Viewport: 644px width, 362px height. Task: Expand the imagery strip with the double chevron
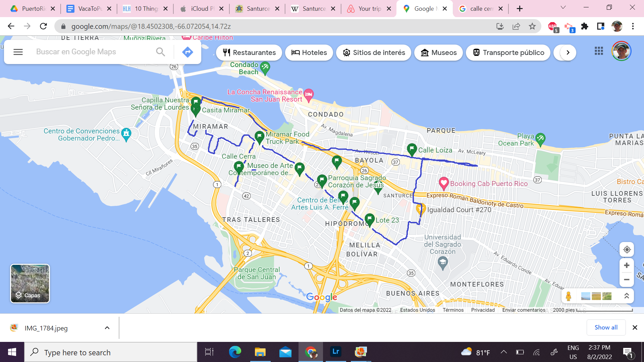[626, 296]
